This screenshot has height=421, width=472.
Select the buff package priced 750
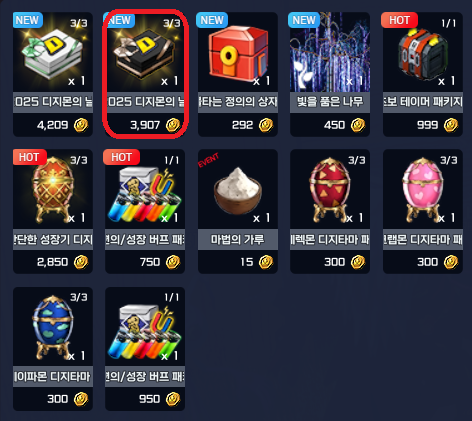(145, 211)
